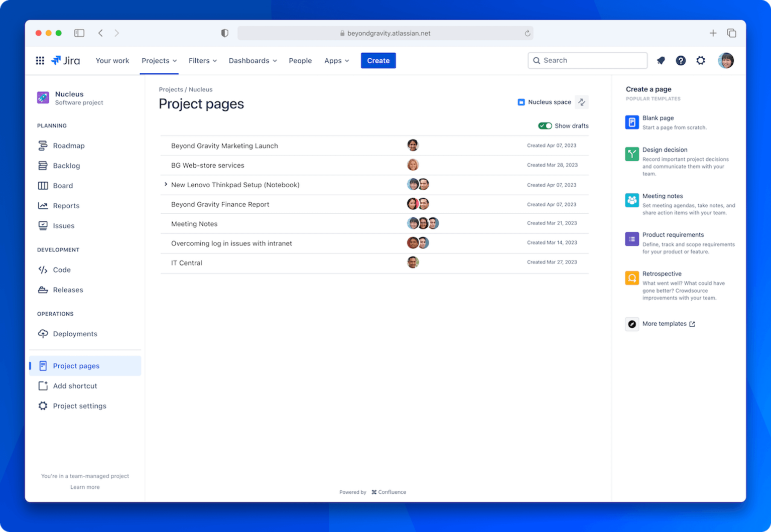Open the Filters dropdown
Screen dimensions: 771x532
click(202, 60)
